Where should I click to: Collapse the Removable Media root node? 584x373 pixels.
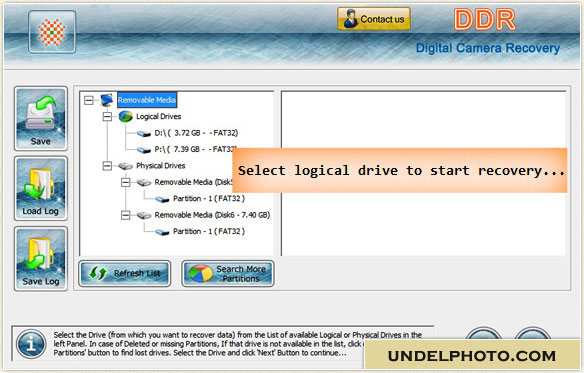pyautogui.click(x=89, y=100)
